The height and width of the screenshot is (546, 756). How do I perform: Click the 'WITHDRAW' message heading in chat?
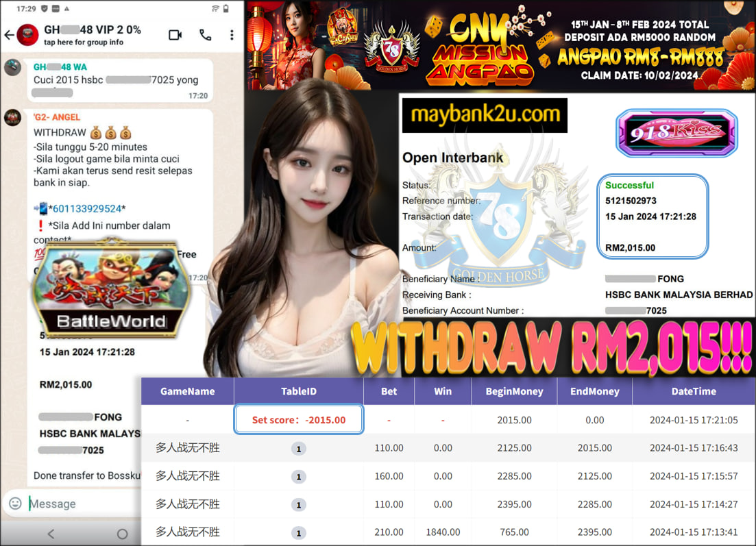coord(60,132)
